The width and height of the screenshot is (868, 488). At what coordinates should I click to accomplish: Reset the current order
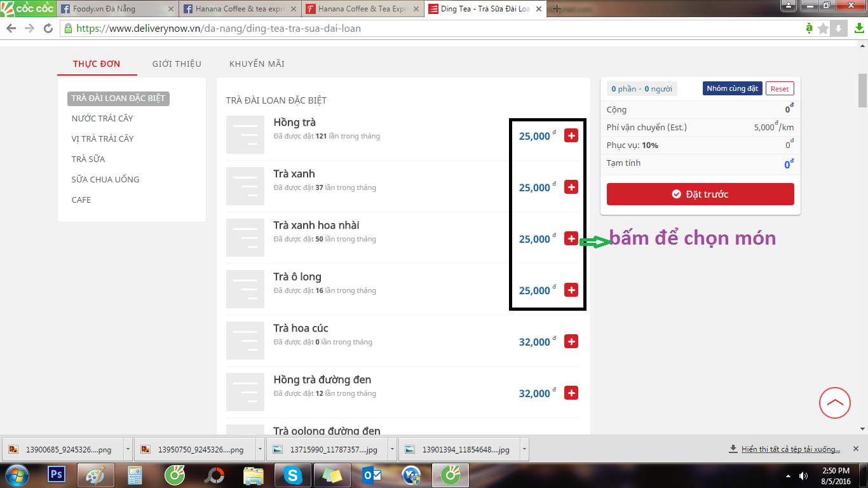click(x=780, y=89)
